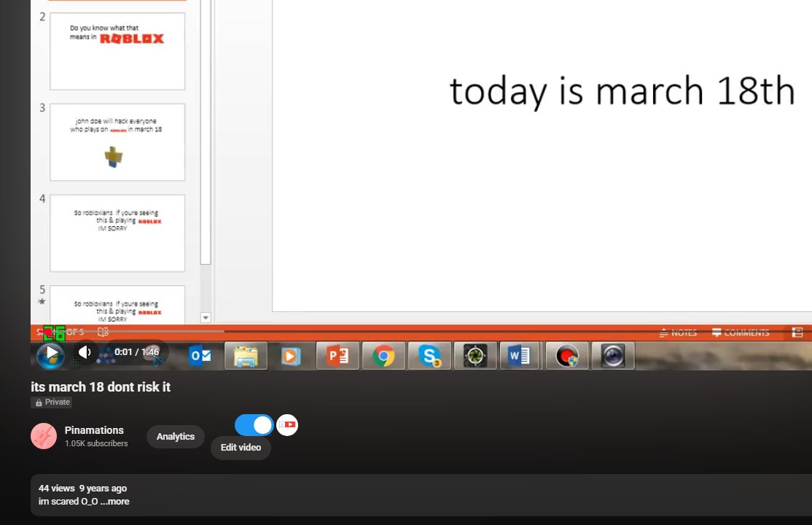Open the Pinamations channel name link

94,430
